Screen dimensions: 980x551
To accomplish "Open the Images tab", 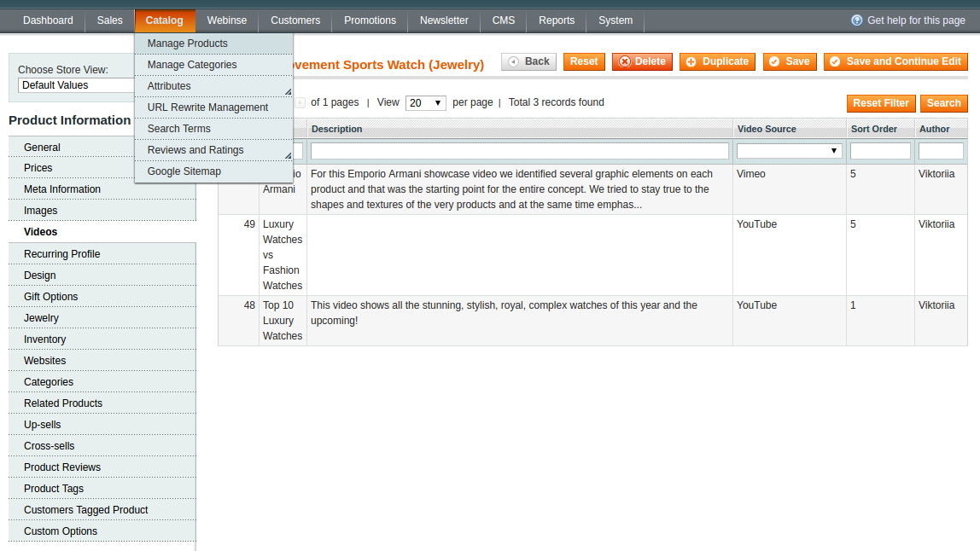I will point(102,211).
